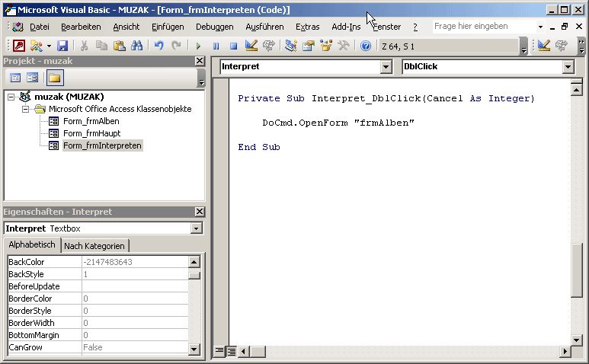Image resolution: width=589 pixels, height=364 pixels.
Task: Close the Eigenschaften - Interpret panel
Action: click(x=200, y=212)
